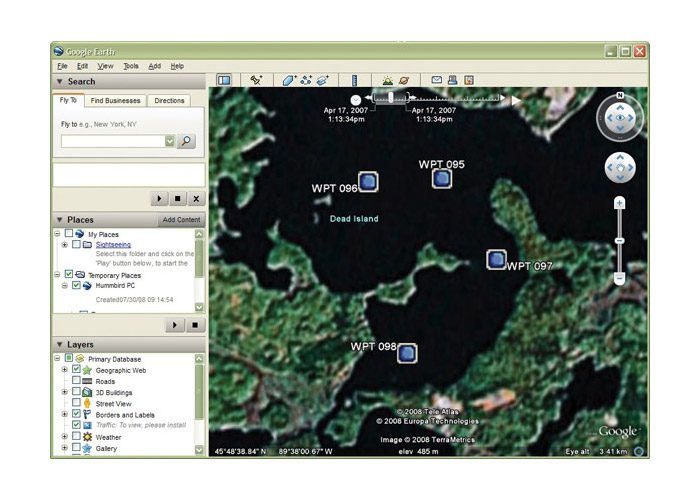
Task: Click the time slider clock options icon
Action: pyautogui.click(x=356, y=100)
